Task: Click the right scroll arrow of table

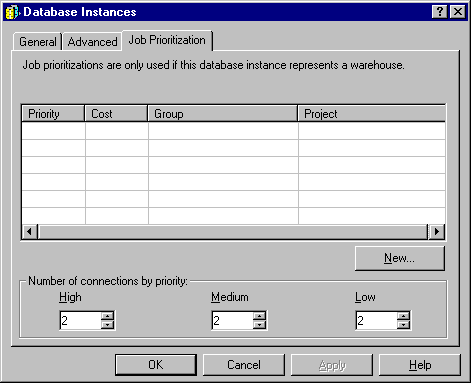Action: tap(437, 231)
